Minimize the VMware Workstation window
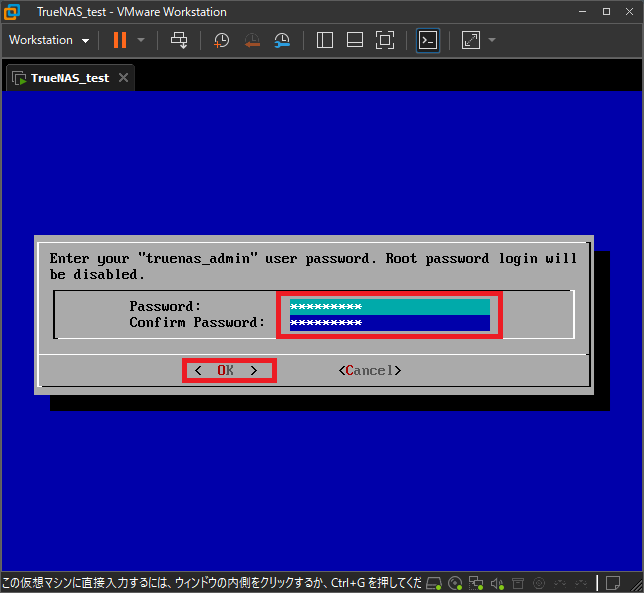Screen dimensions: 644x593 point(582,11)
